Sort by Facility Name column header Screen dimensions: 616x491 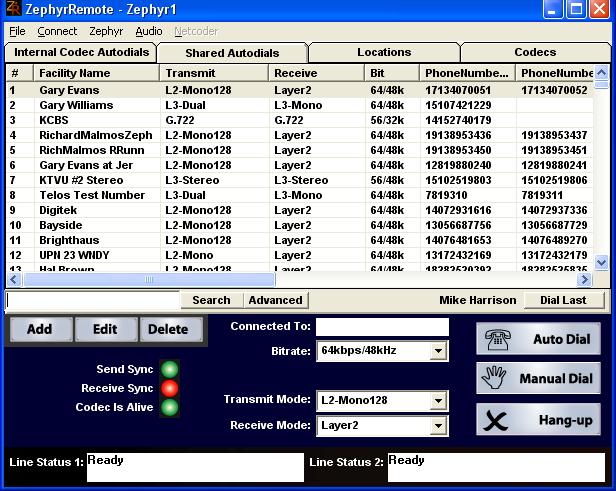click(97, 73)
